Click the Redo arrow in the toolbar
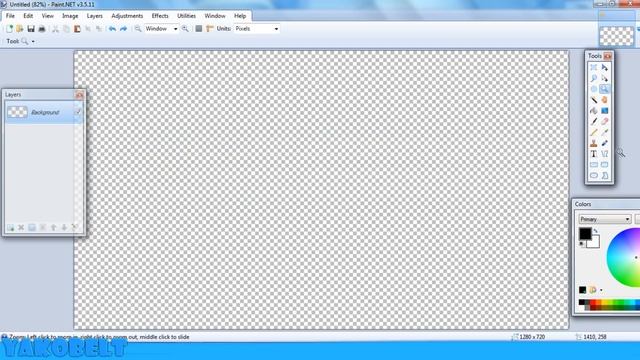This screenshot has width=640, height=360. [x=123, y=29]
